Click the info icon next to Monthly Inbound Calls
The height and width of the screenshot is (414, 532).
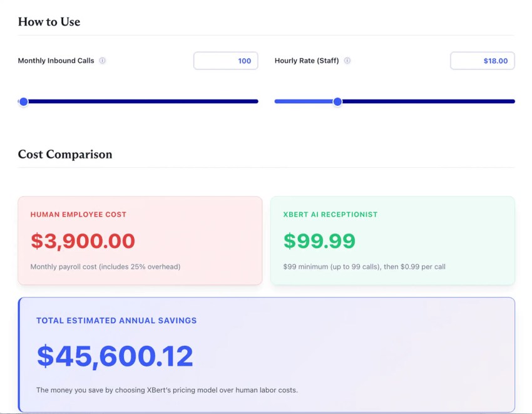(102, 61)
